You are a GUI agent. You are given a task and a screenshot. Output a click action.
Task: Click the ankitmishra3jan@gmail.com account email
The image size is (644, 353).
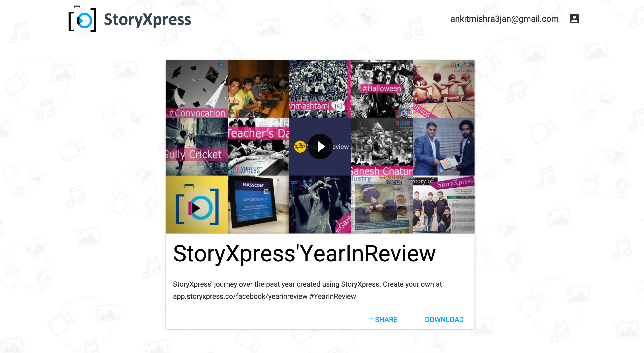tap(504, 19)
